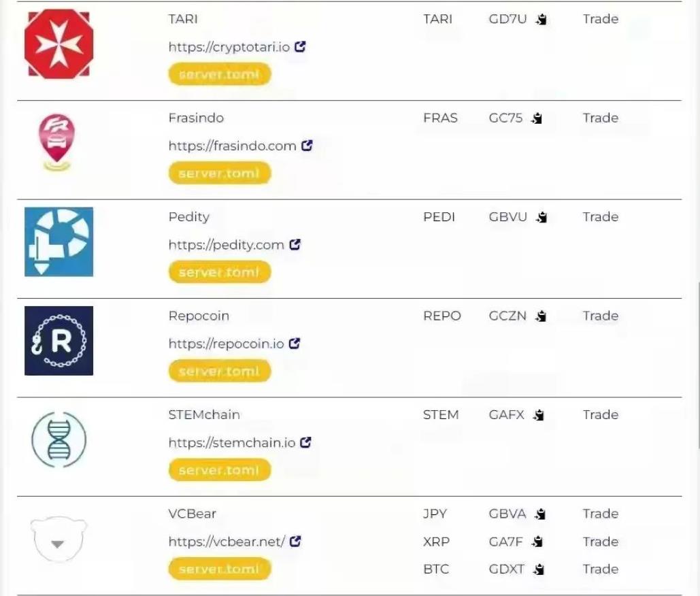Click the VCBear bear logo thumbnail
The image size is (700, 596).
tap(59, 539)
